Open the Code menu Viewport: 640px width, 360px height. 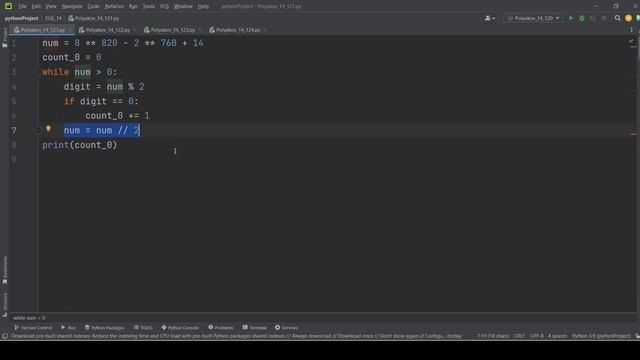click(x=93, y=6)
